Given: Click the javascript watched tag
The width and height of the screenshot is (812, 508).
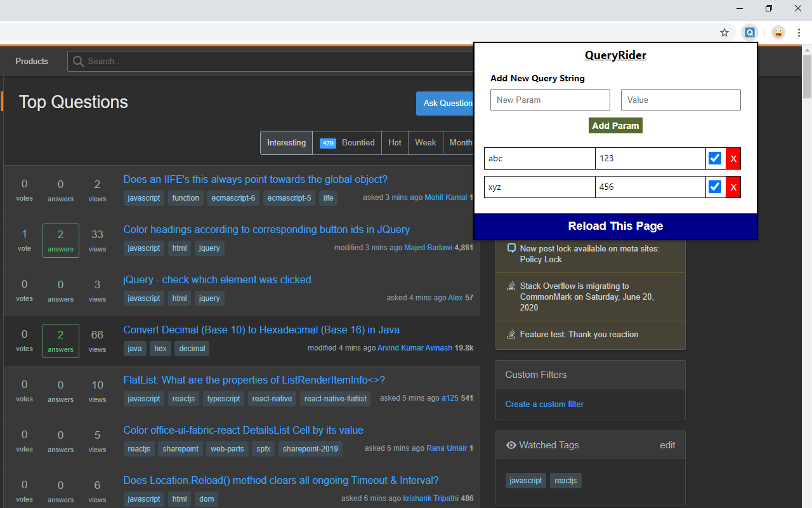Looking at the screenshot, I should point(526,481).
